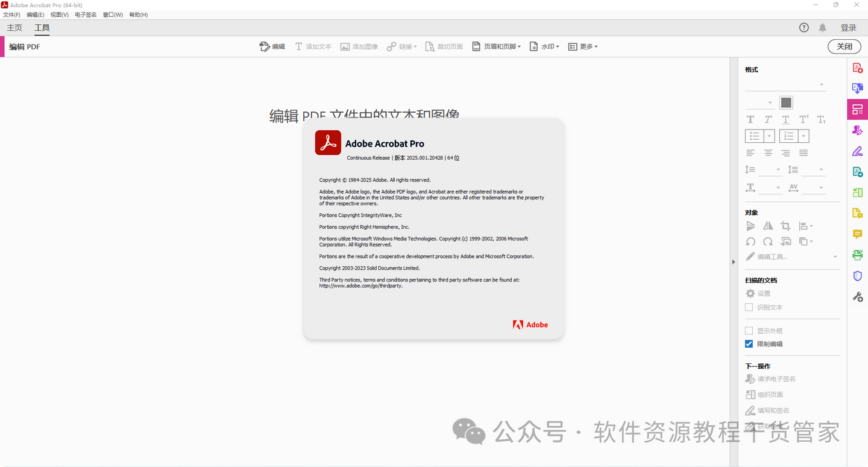
Task: Click the Replace Image icon
Action: 785,241
